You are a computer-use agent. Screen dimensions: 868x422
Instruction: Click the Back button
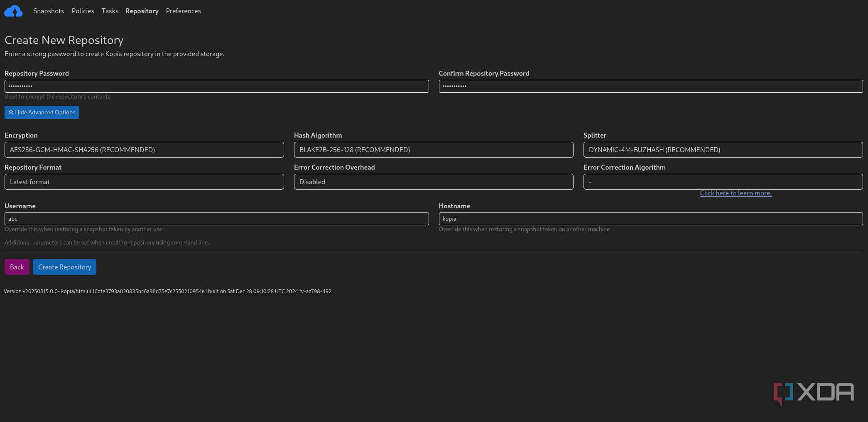tap(17, 267)
